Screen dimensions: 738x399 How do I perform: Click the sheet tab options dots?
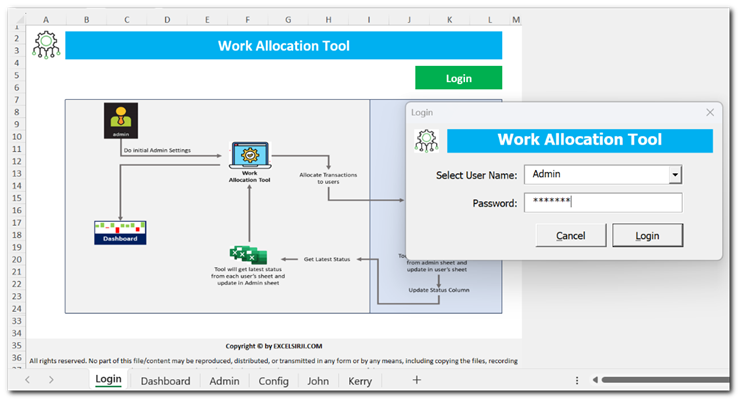[x=577, y=380]
